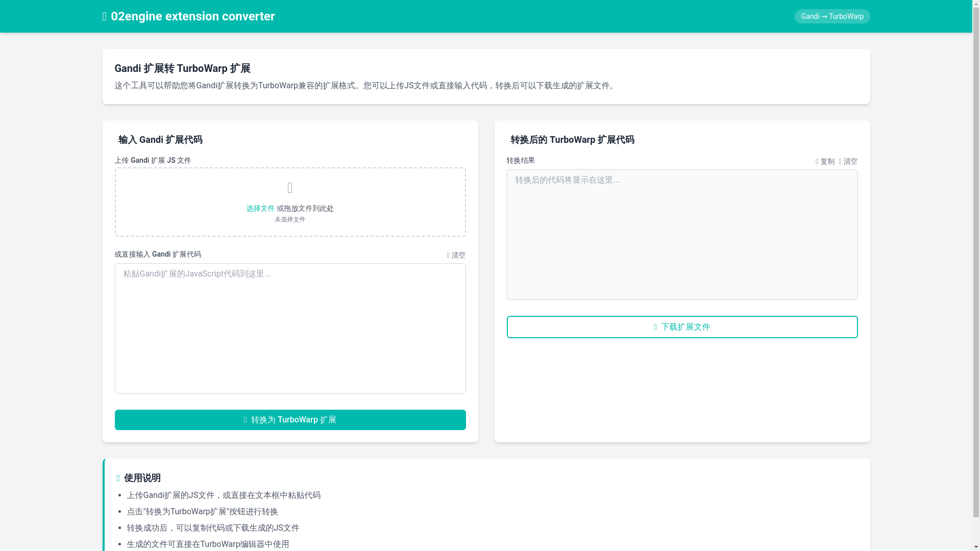This screenshot has width=980, height=551.
Task: Focus the Gandi JavaScript code textarea
Action: coord(290,329)
